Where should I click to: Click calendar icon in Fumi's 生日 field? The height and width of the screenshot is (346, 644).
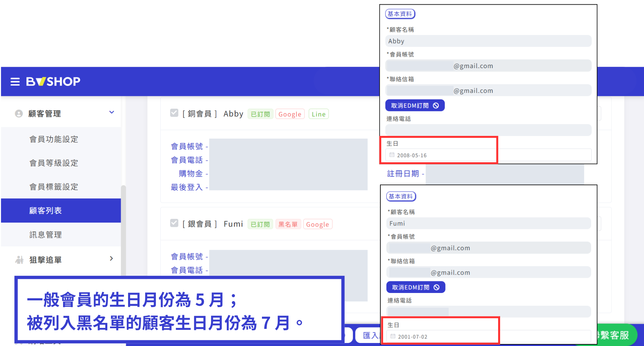[393, 336]
